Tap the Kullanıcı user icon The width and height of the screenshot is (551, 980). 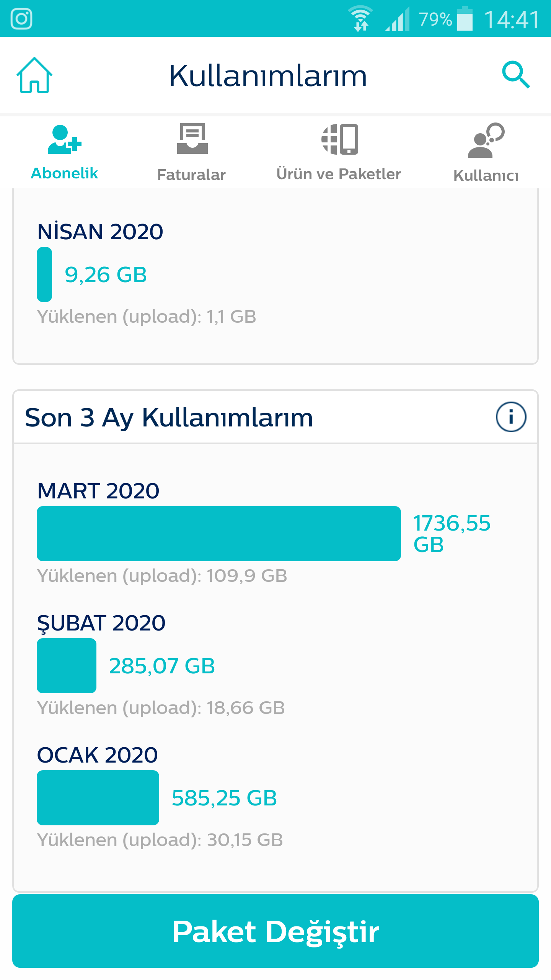point(486,140)
